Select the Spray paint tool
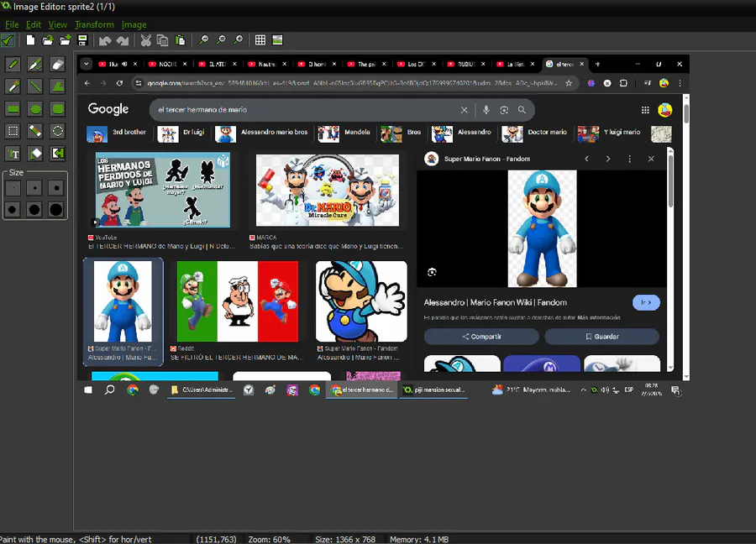Viewport: 756px width, 544px height. (x=35, y=64)
